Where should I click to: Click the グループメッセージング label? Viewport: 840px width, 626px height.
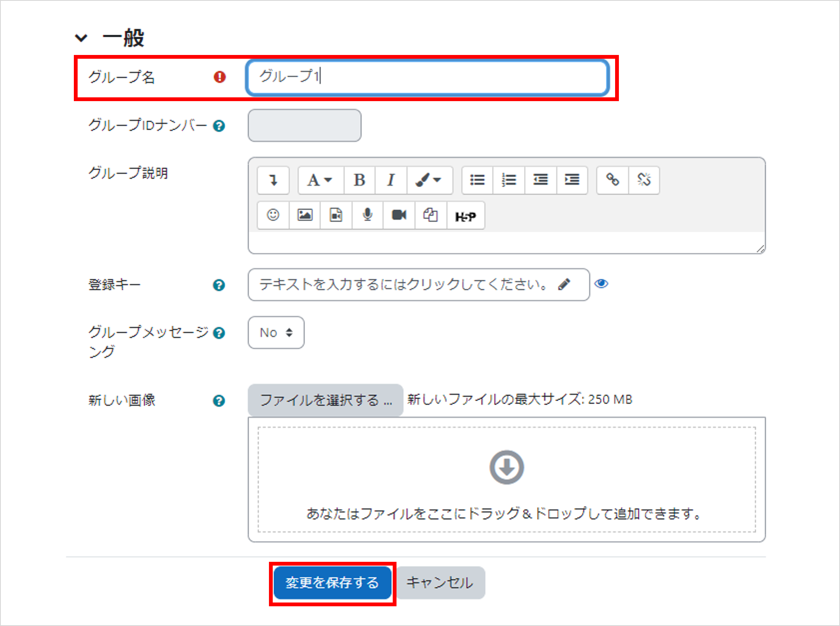click(x=149, y=342)
